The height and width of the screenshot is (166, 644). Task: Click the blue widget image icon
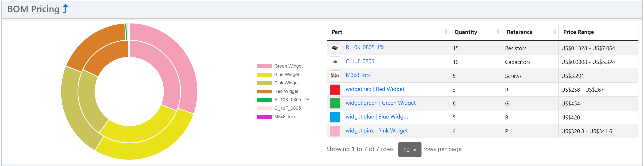tap(335, 117)
